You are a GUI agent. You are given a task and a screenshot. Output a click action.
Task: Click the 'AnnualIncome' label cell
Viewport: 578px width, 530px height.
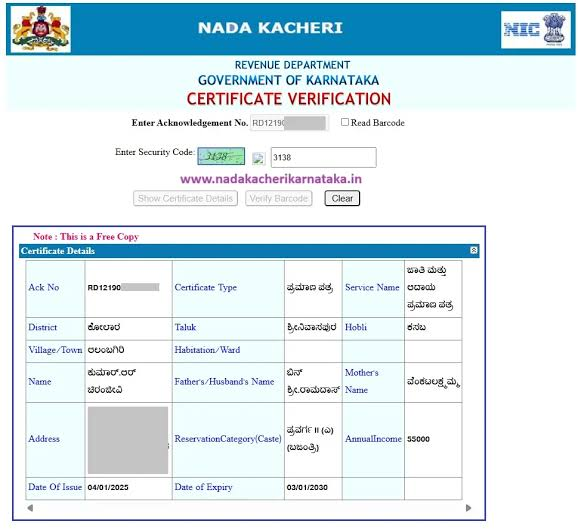tap(373, 440)
